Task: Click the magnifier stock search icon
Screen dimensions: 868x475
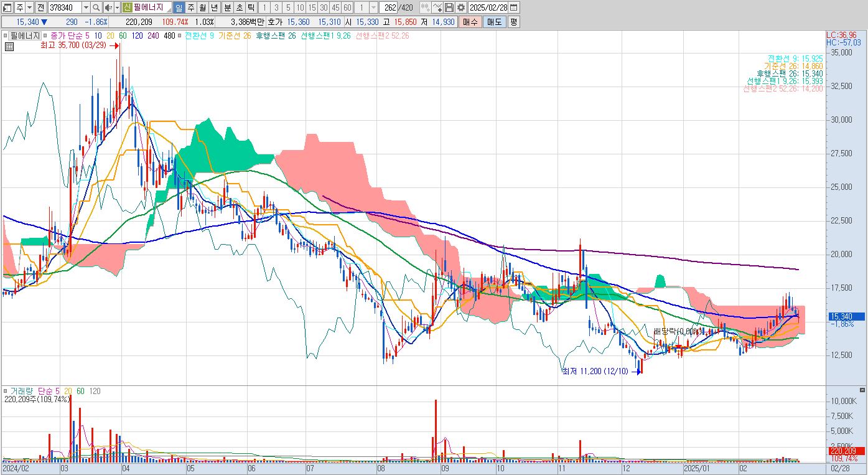Action: pos(96,7)
